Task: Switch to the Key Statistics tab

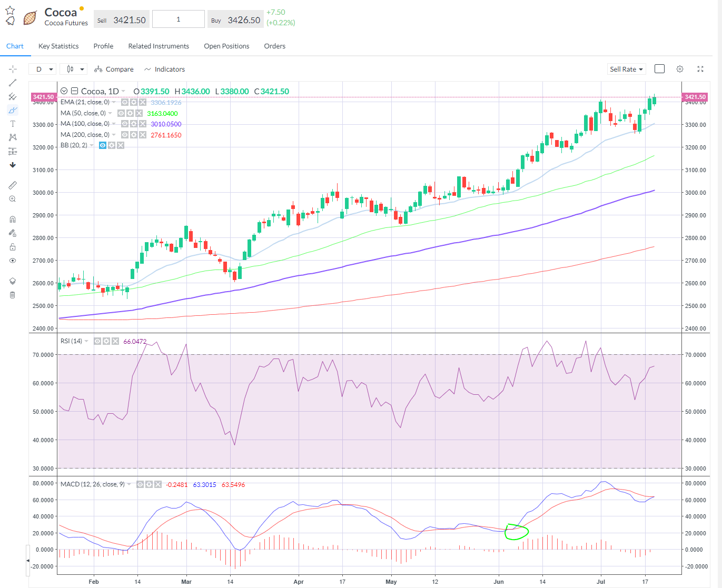Action: pyautogui.click(x=58, y=46)
